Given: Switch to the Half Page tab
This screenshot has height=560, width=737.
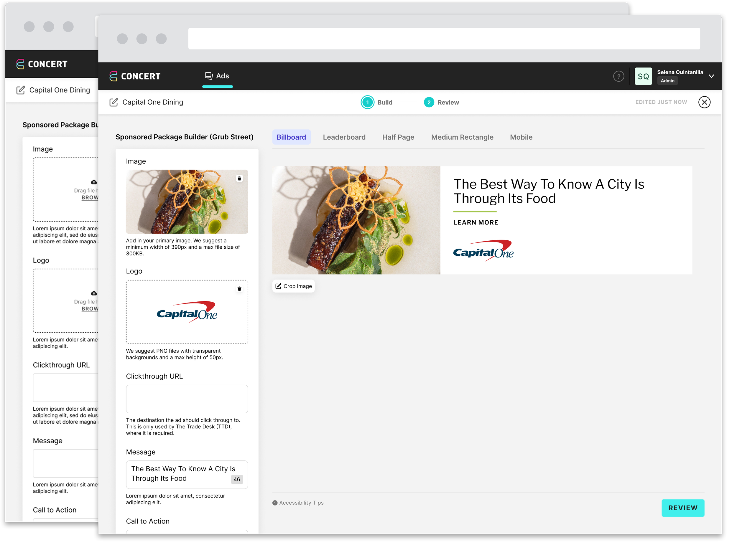Looking at the screenshot, I should (398, 137).
